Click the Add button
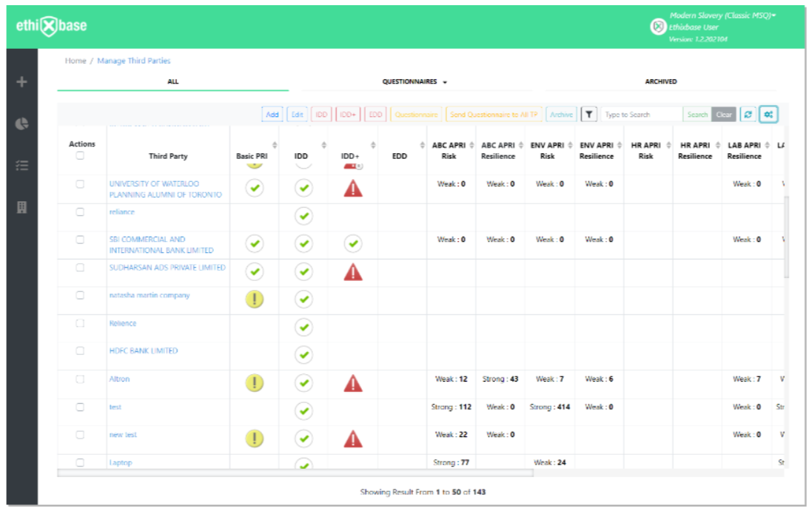Image resolution: width=812 pixels, height=511 pixels. coord(272,115)
